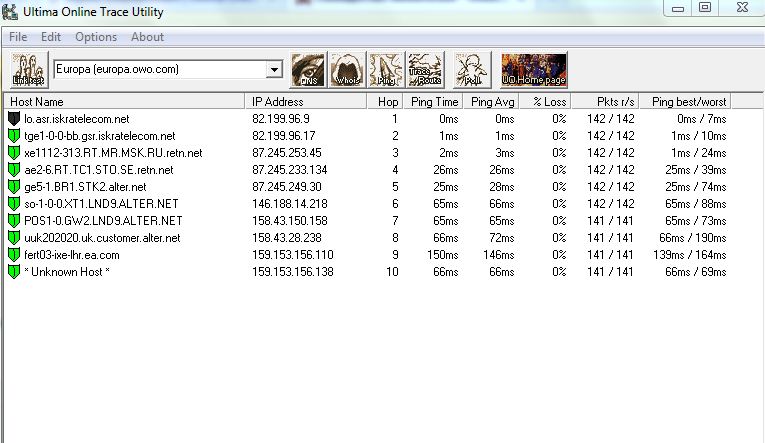Viewport: 765px width, 443px height.
Task: Click the 72ms ping average value
Action: click(502, 238)
